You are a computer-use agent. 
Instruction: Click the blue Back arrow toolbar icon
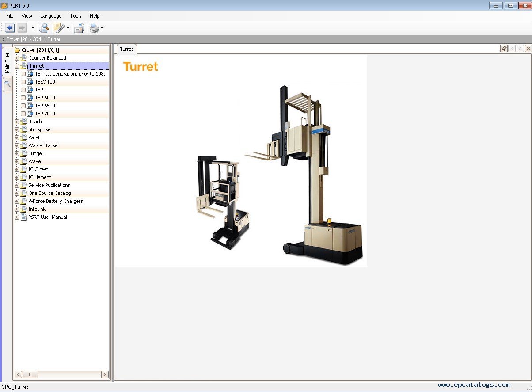pos(10,28)
